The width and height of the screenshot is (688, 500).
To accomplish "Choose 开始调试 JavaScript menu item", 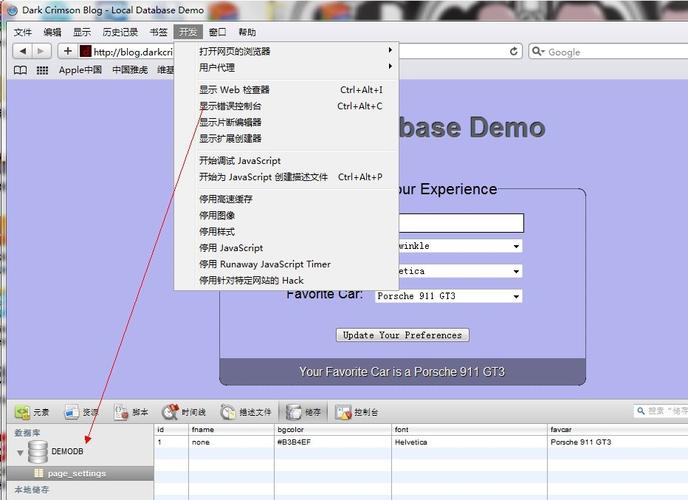I will (287, 161).
